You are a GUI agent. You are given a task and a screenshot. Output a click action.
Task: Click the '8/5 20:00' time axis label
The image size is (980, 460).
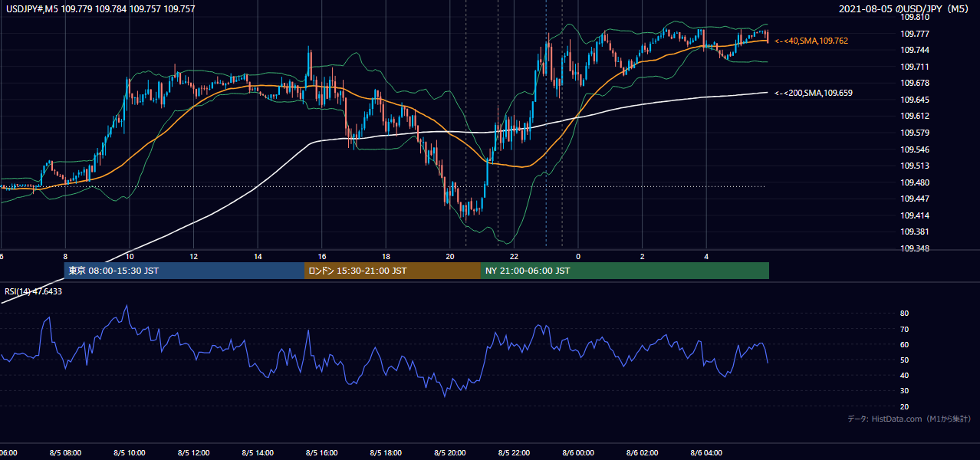pyautogui.click(x=450, y=453)
